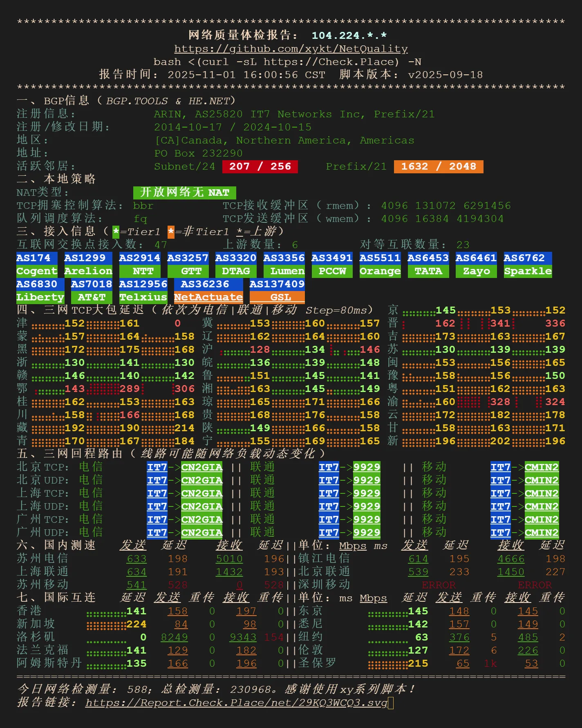Click the AS2914 badge above NTT
The height and width of the screenshot is (728, 582).
coord(139,258)
